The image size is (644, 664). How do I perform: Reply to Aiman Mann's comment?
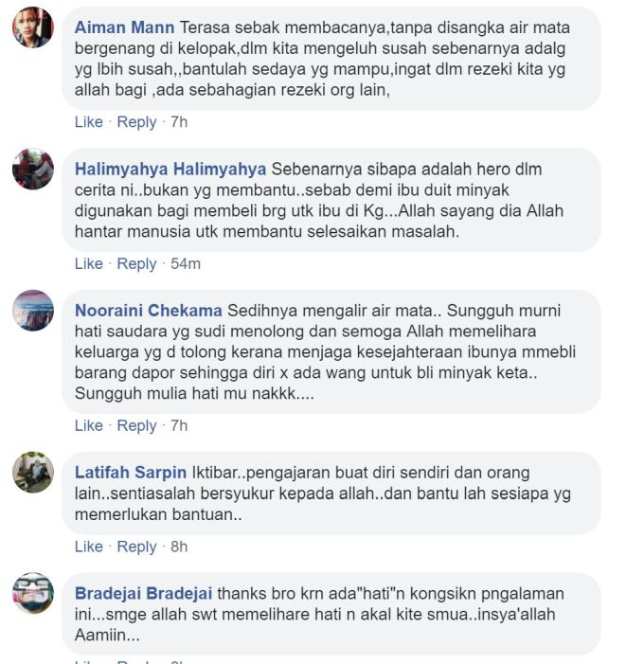click(x=136, y=122)
